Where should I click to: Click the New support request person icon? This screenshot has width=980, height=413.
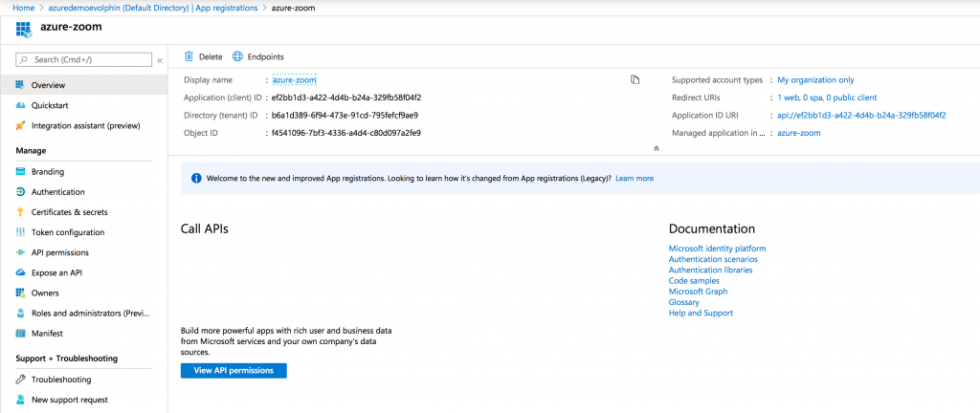click(20, 400)
